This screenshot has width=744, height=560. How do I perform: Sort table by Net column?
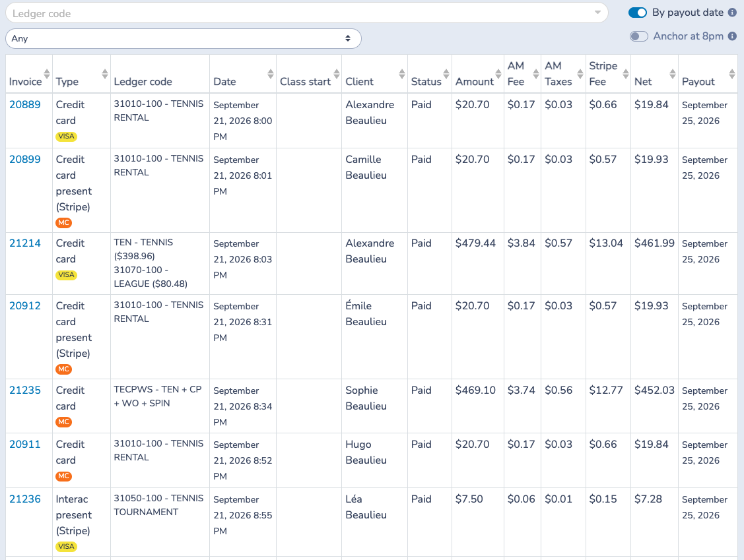tap(672, 74)
